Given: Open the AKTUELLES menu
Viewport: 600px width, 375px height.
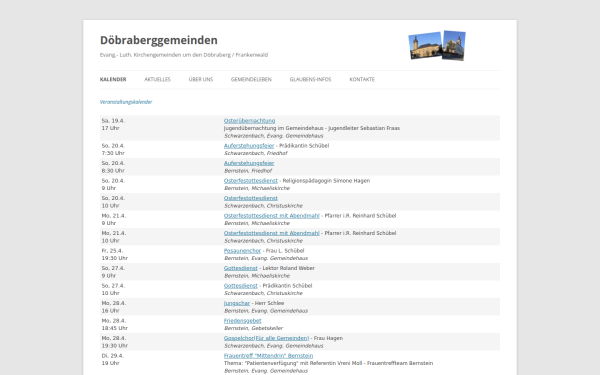Looking at the screenshot, I should (157, 80).
